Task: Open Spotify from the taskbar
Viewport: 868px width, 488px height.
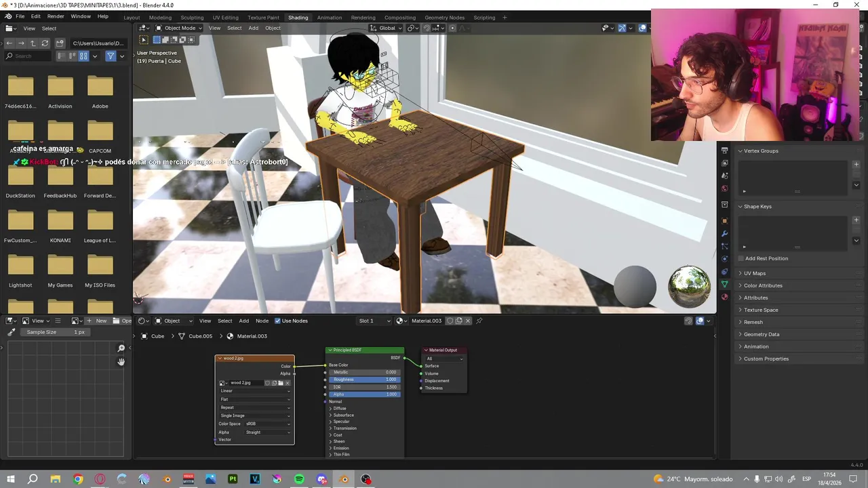Action: [x=299, y=479]
